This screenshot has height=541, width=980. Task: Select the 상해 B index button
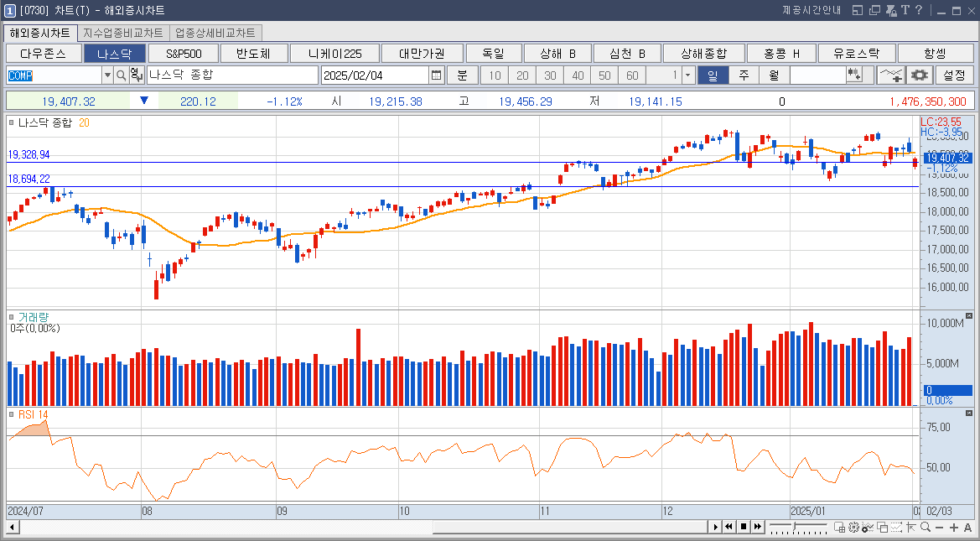point(557,54)
